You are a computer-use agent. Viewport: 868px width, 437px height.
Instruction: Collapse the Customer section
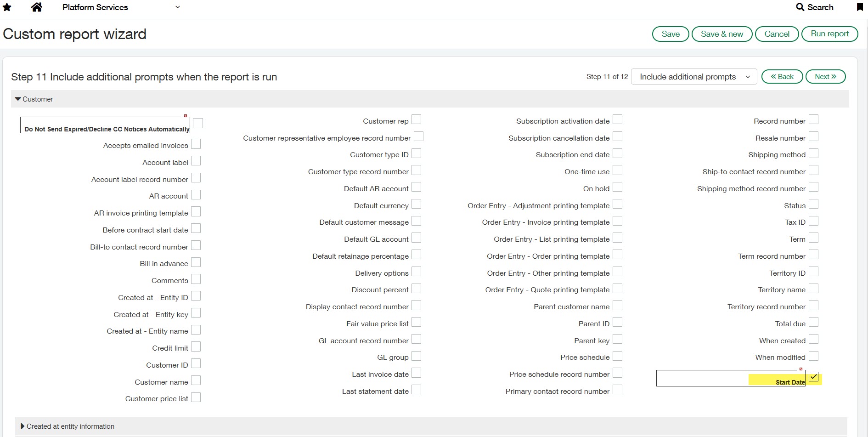pyautogui.click(x=17, y=99)
